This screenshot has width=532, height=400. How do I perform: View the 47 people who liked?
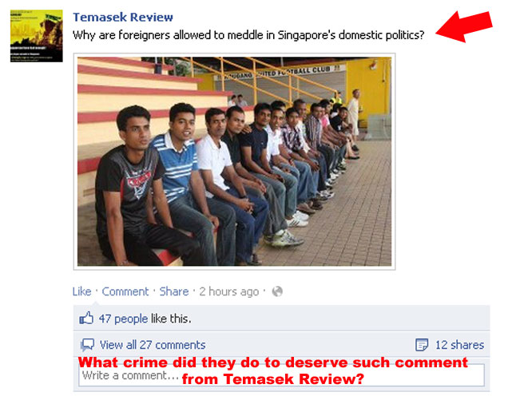coord(123,319)
